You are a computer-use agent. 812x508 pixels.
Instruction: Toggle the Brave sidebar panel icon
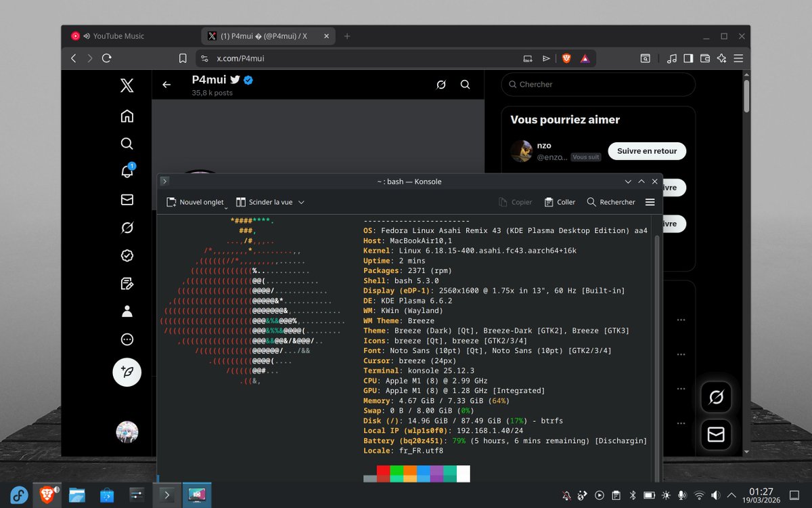tap(688, 58)
